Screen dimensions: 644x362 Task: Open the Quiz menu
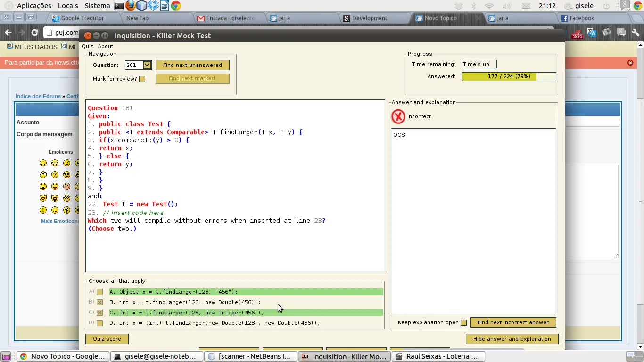[x=87, y=46]
